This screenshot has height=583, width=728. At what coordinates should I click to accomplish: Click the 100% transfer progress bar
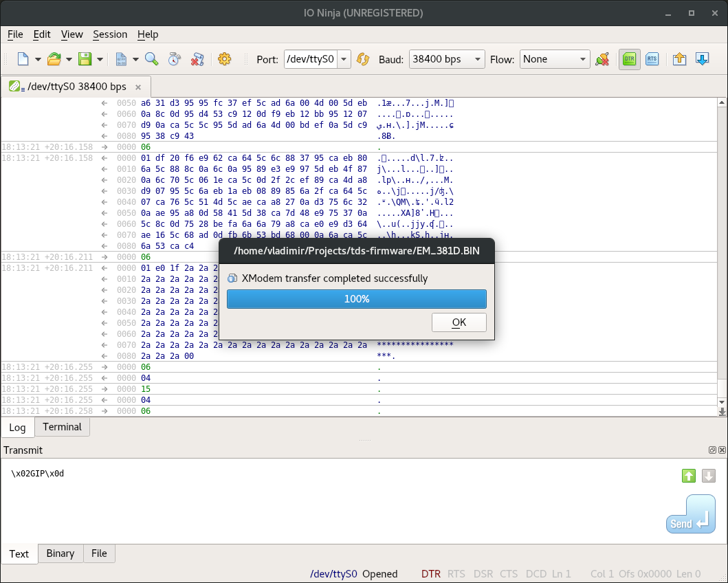coord(357,299)
